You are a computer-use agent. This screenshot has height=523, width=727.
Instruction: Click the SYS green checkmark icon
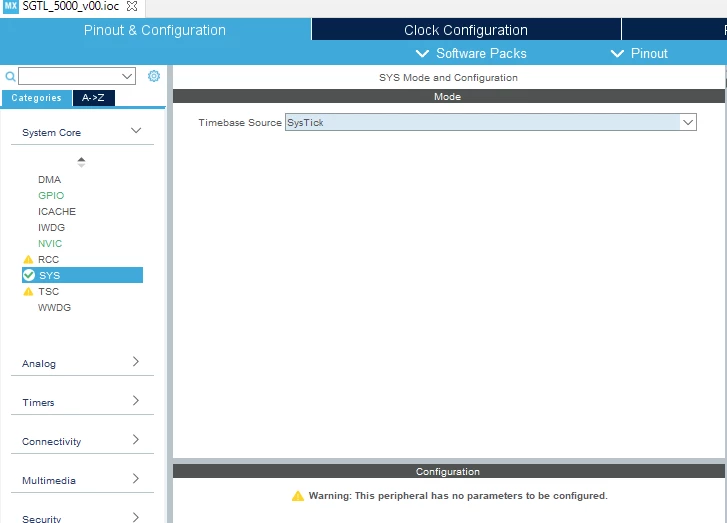point(29,275)
